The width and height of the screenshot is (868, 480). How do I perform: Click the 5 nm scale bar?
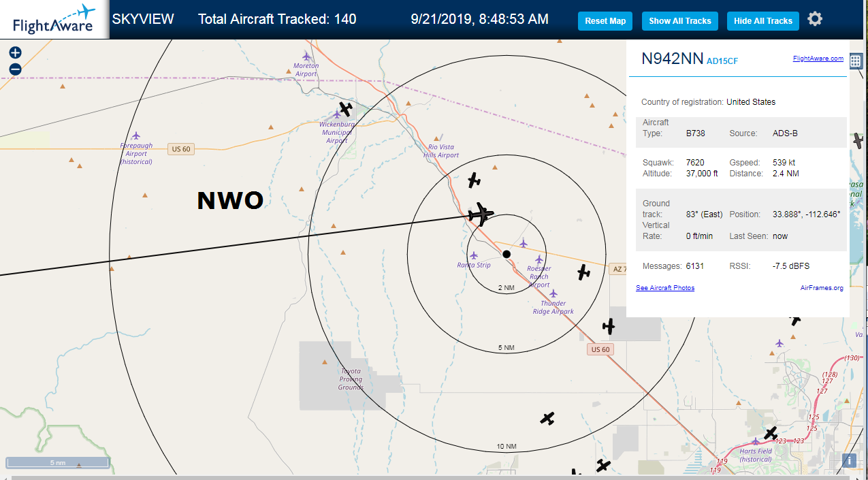pyautogui.click(x=58, y=462)
